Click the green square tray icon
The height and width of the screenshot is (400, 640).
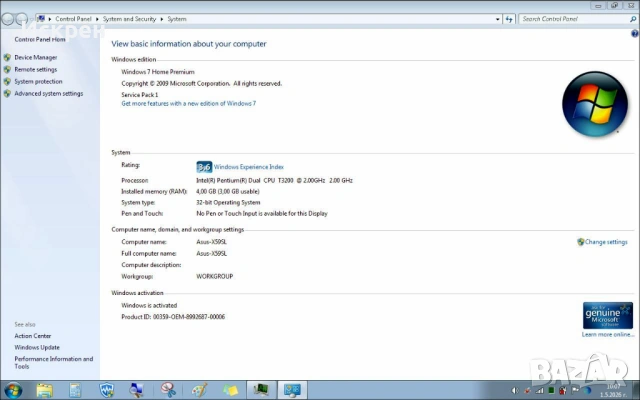pyautogui.click(x=551, y=391)
